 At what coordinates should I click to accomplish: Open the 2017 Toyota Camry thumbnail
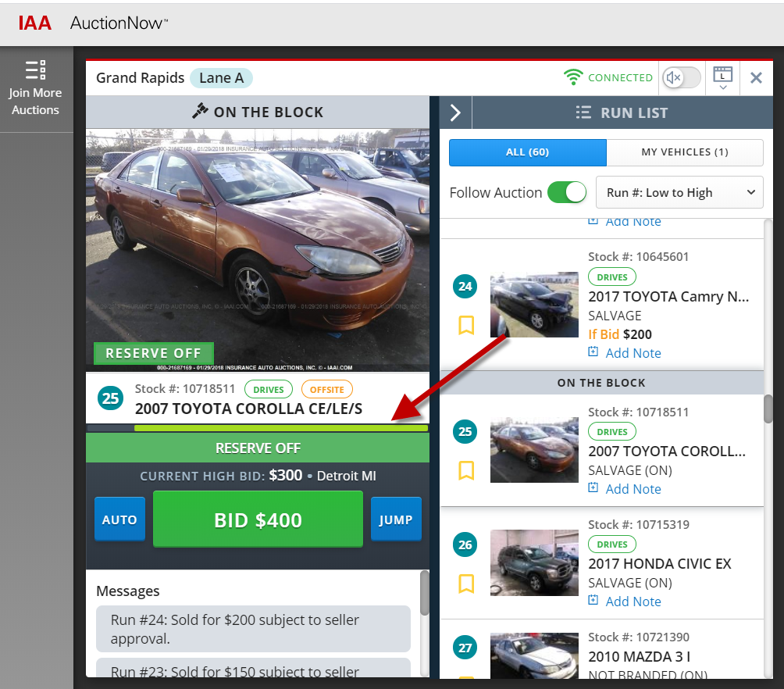point(534,305)
